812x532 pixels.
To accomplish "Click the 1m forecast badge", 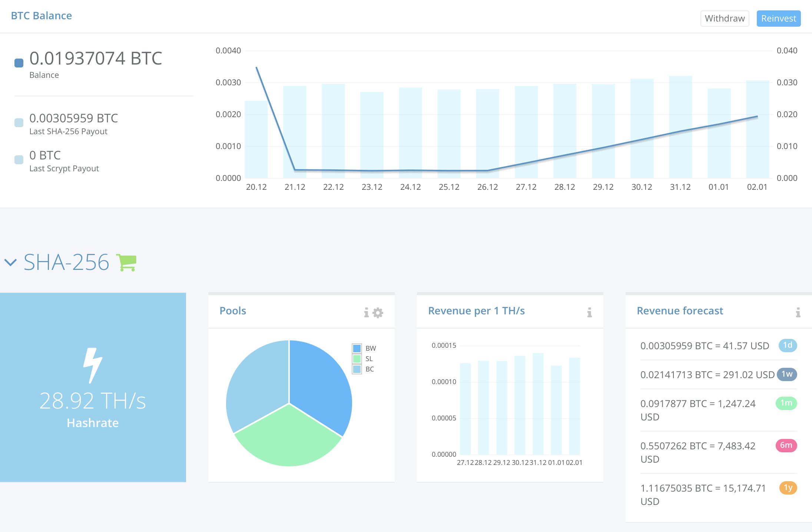I will tap(786, 403).
